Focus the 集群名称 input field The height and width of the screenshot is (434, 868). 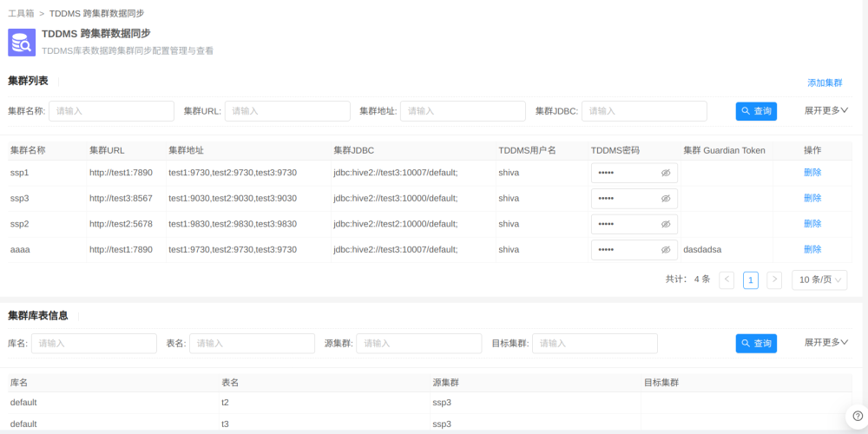click(x=111, y=111)
